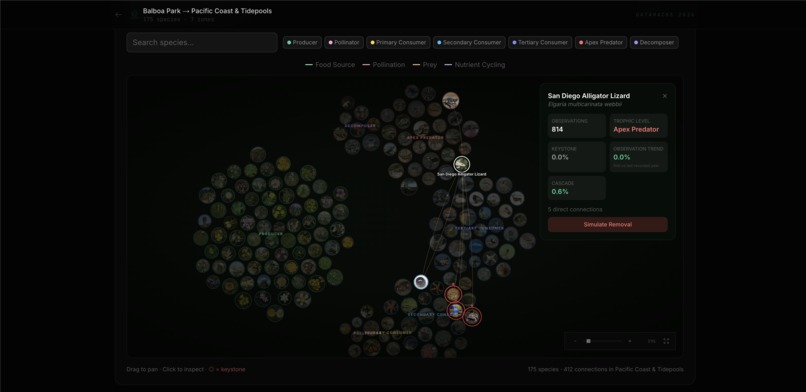Click the blue-colored red-ringed keystone node
This screenshot has width=806, height=392.
[x=455, y=310]
